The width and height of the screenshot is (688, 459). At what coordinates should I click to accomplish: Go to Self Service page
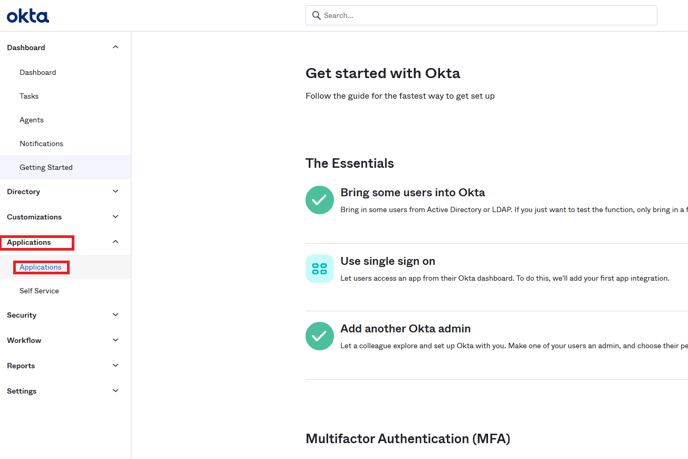[39, 291]
